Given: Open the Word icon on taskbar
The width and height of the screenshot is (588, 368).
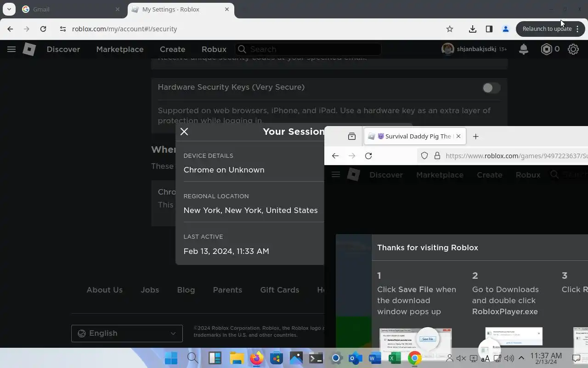Looking at the screenshot, I should tap(374, 358).
